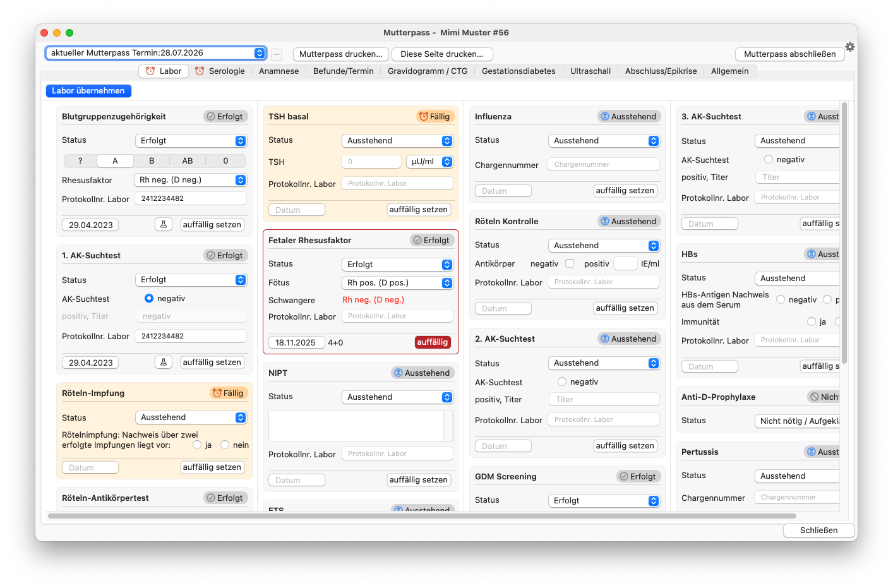
Task: Click the Erfolgt checkmark badge on Fetaler Rhesusfaktor
Action: (431, 240)
